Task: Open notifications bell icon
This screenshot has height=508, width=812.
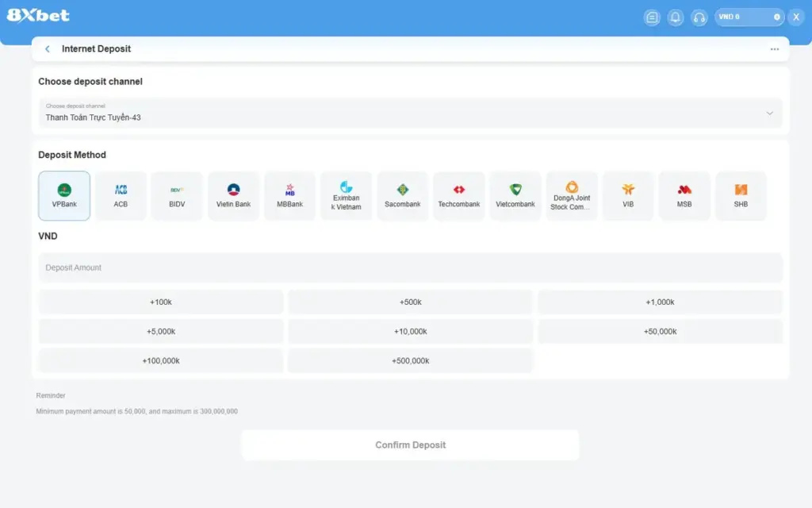Action: 676,17
